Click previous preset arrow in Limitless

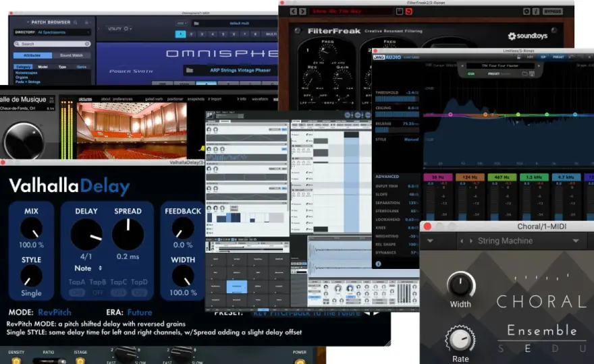462,66
